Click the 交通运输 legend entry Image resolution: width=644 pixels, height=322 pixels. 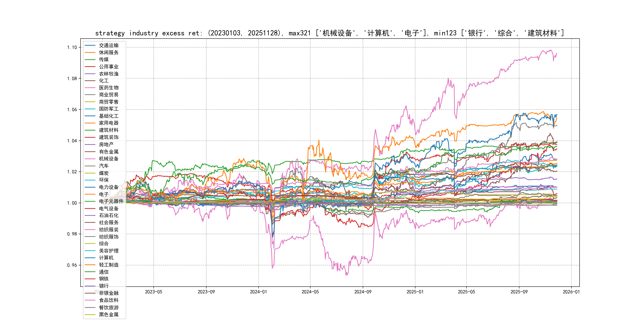109,46
